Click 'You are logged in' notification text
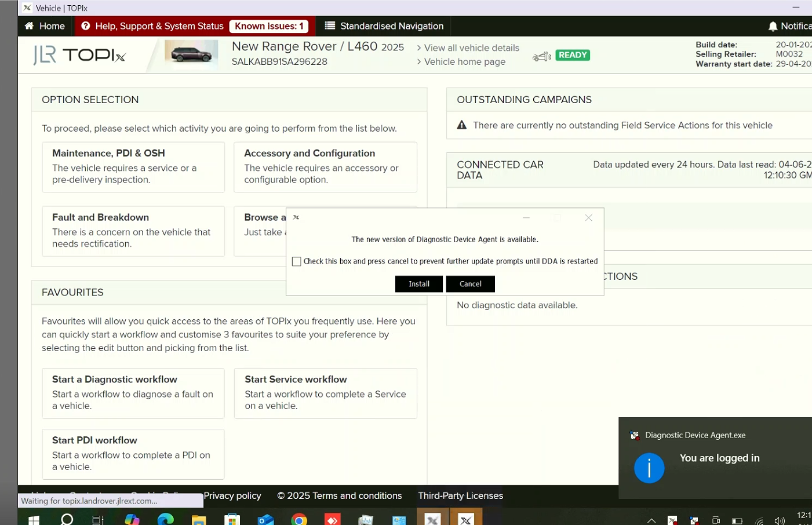This screenshot has height=525, width=812. click(x=720, y=458)
